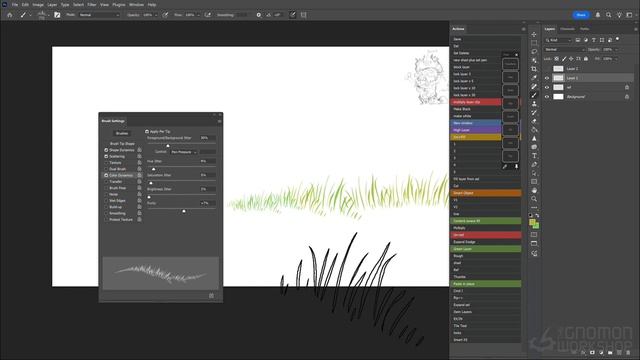Select the Paint Bucket tool

pyautogui.click(x=534, y=130)
